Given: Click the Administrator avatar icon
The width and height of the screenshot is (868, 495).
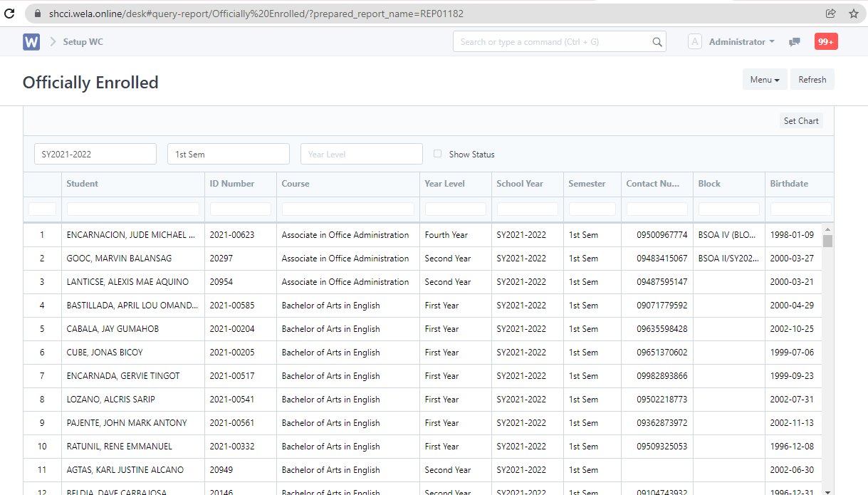Looking at the screenshot, I should (694, 42).
